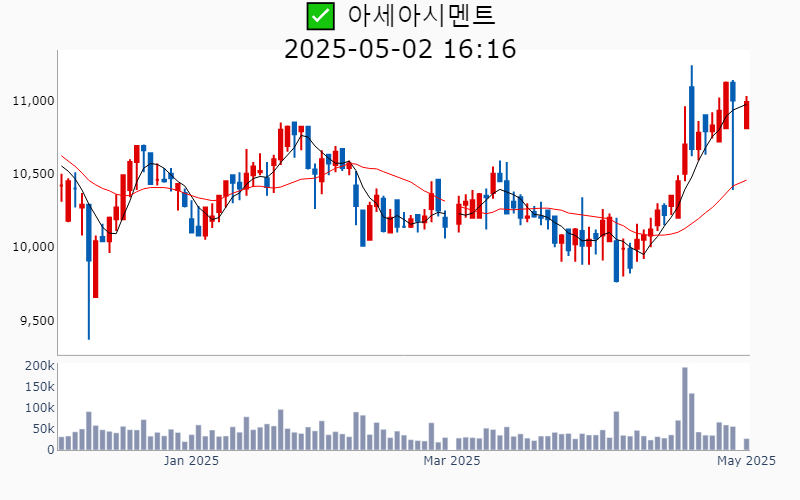Click the 50k volume axis label

pyautogui.click(x=43, y=429)
